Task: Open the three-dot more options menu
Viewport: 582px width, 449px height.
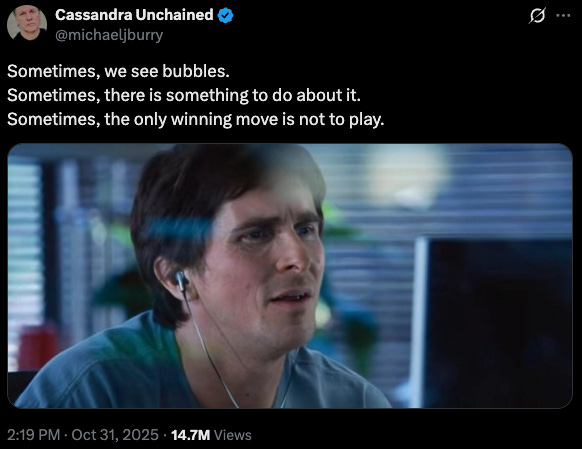Action: 563,15
